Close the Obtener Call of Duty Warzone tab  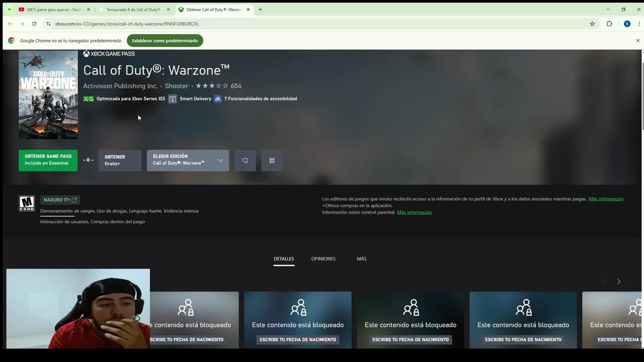click(248, 10)
